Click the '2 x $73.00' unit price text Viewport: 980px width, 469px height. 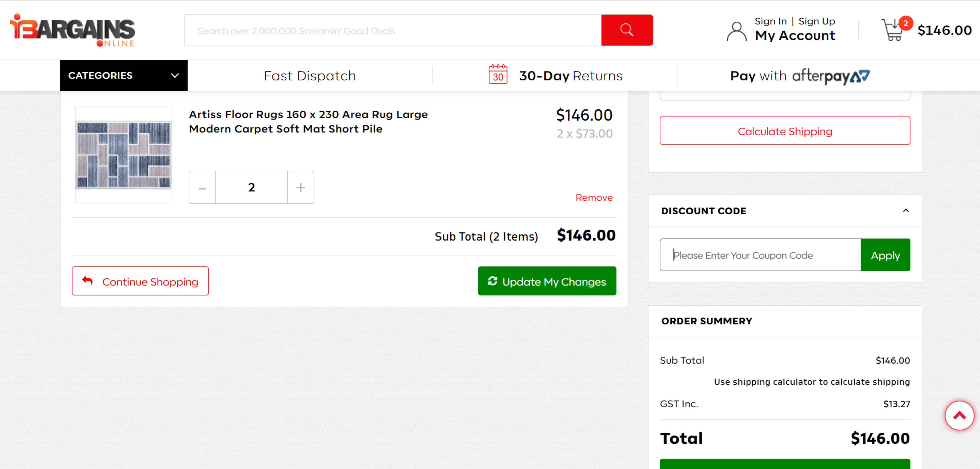584,134
